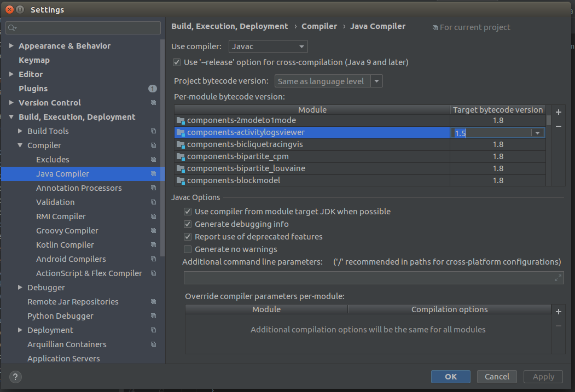This screenshot has height=392, width=575.
Task: Click the 'For current project' indicator icon
Action: pyautogui.click(x=435, y=27)
